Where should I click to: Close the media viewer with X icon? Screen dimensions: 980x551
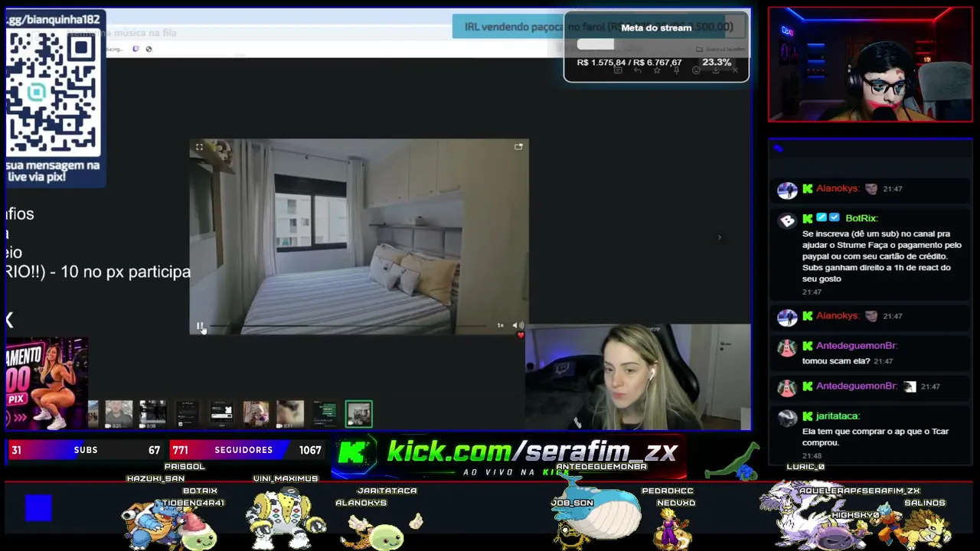coord(735,70)
